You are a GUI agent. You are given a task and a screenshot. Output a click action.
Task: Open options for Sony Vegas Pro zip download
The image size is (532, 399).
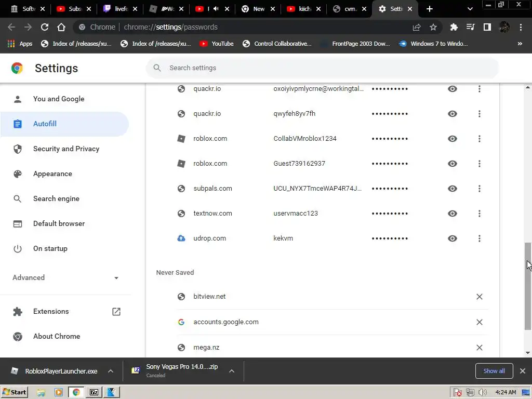pyautogui.click(x=231, y=371)
